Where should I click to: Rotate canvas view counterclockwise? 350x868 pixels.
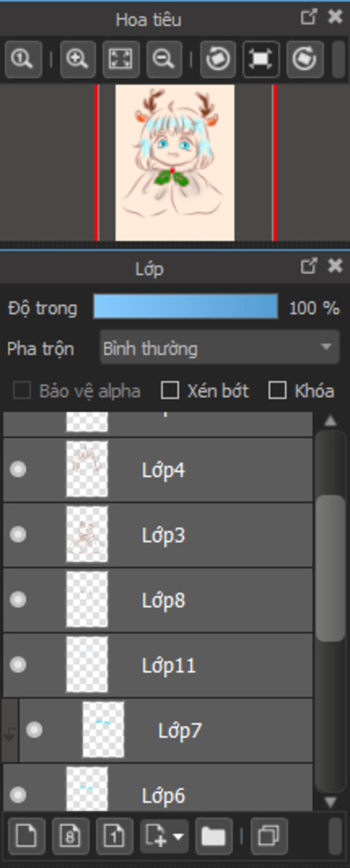pos(218,59)
